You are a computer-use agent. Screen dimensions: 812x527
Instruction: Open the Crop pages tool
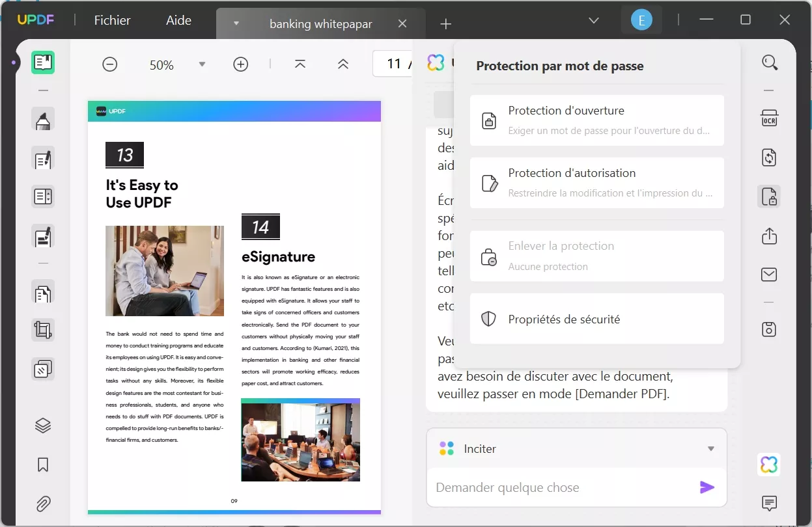[x=42, y=329]
